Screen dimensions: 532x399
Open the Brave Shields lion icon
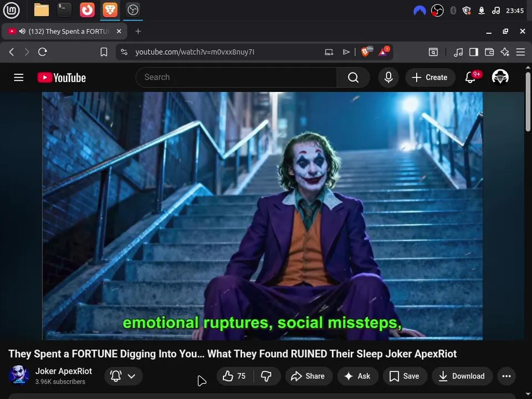click(x=366, y=52)
